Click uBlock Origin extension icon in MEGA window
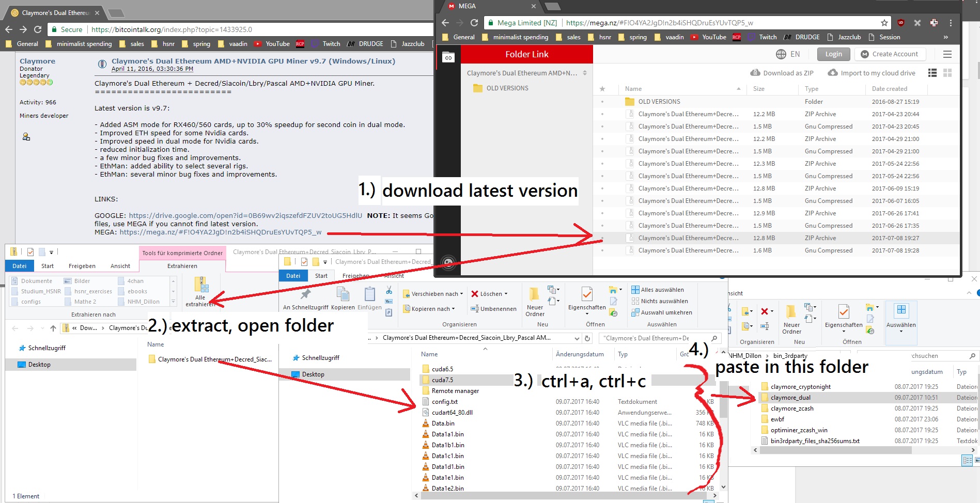The height and width of the screenshot is (503, 980). tap(900, 23)
